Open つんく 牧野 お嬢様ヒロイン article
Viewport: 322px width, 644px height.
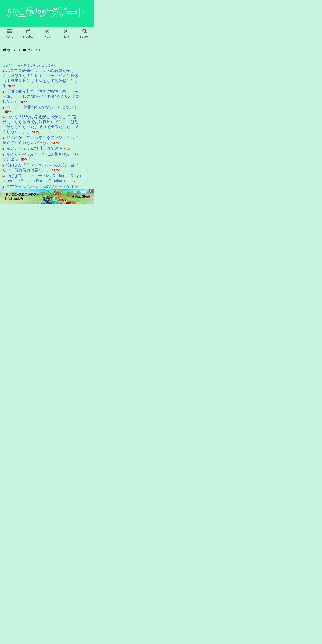(41, 124)
